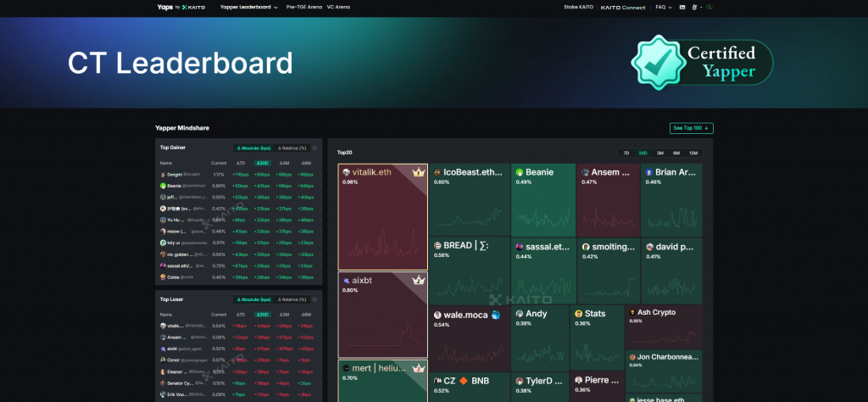Click the wale.moca avatar in the treemap
This screenshot has width=868, height=402.
(x=437, y=315)
